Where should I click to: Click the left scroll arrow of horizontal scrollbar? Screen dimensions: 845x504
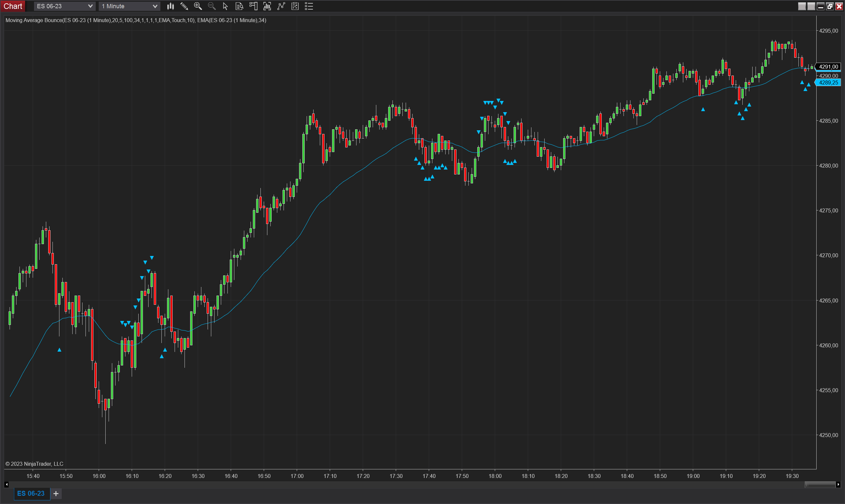coord(6,485)
